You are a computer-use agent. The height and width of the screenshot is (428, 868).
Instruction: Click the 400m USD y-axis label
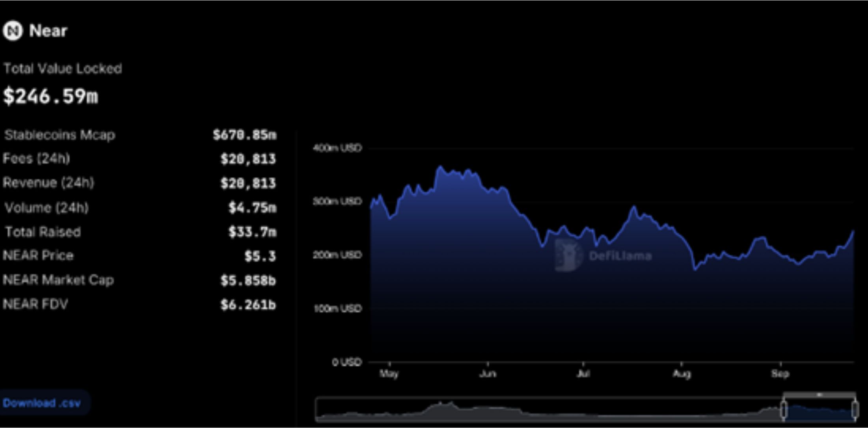point(337,148)
